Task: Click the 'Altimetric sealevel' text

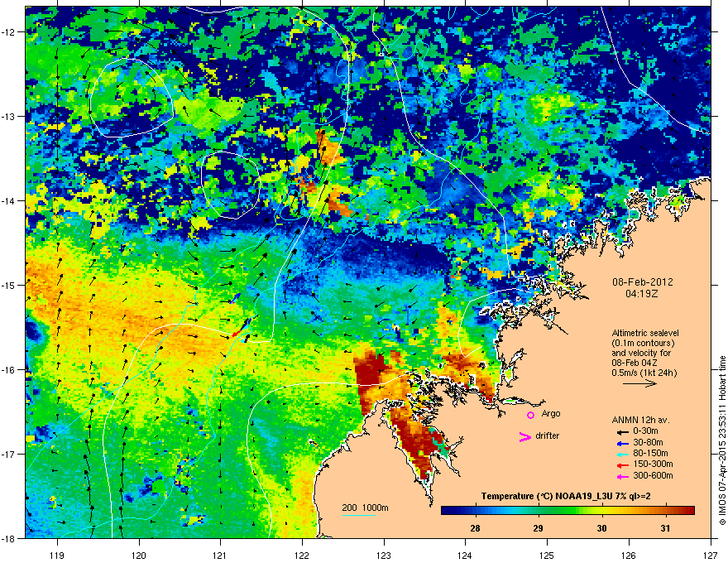Action: [x=645, y=333]
